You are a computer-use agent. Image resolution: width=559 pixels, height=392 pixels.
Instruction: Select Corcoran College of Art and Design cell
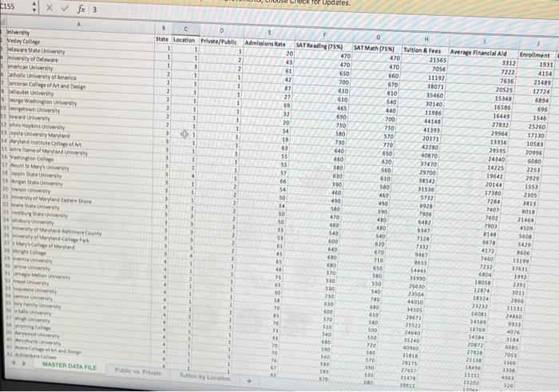point(46,86)
